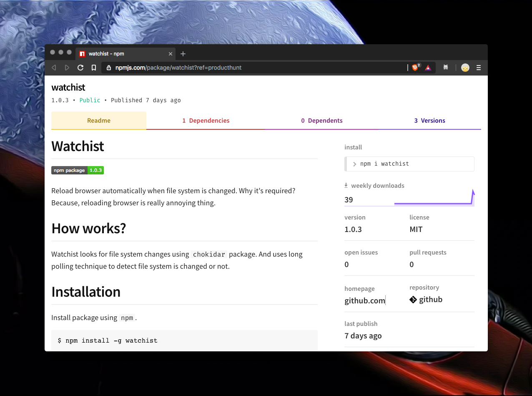Select the watchist - npm browser tab
Screen dimensions: 532x396
(126, 54)
